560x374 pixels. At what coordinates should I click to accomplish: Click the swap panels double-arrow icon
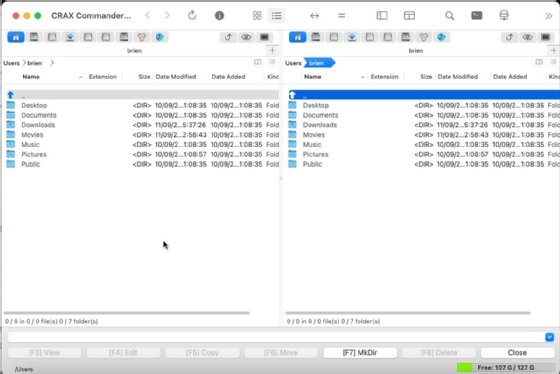pos(314,15)
